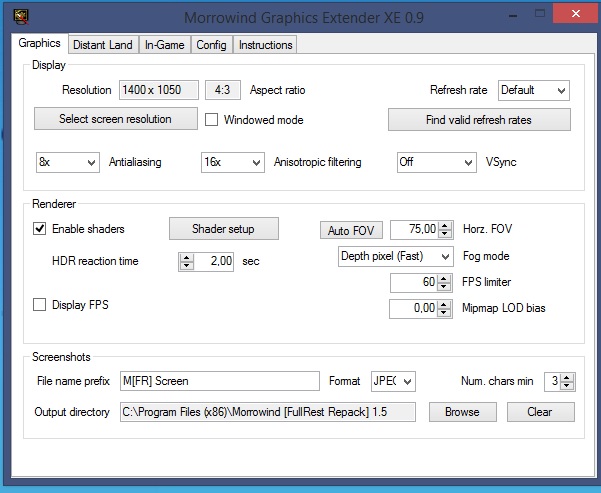Click the Output directory path field
Image resolution: width=601 pixels, height=493 pixels.
click(268, 412)
